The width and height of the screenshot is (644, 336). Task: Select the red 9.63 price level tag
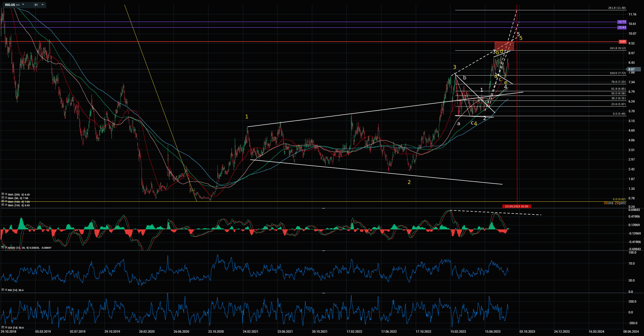click(623, 42)
